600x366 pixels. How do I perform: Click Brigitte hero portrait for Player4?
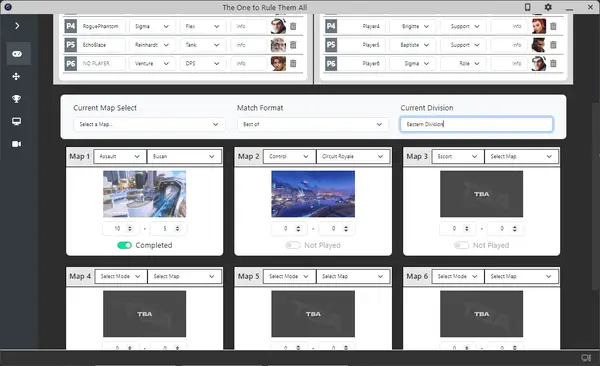(x=539, y=26)
